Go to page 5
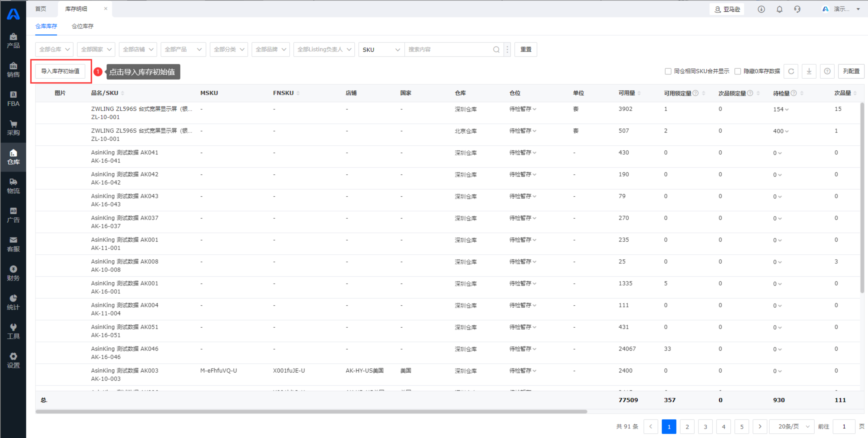868x438 pixels. [742, 427]
